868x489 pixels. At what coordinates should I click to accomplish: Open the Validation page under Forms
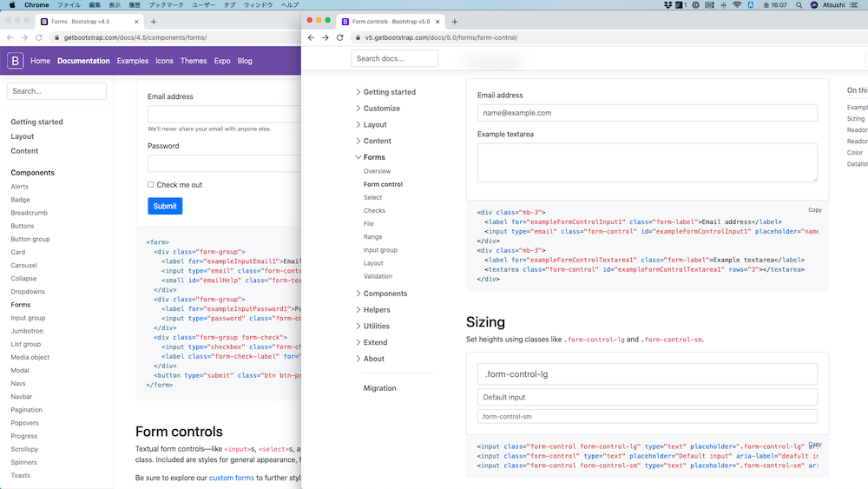point(378,276)
